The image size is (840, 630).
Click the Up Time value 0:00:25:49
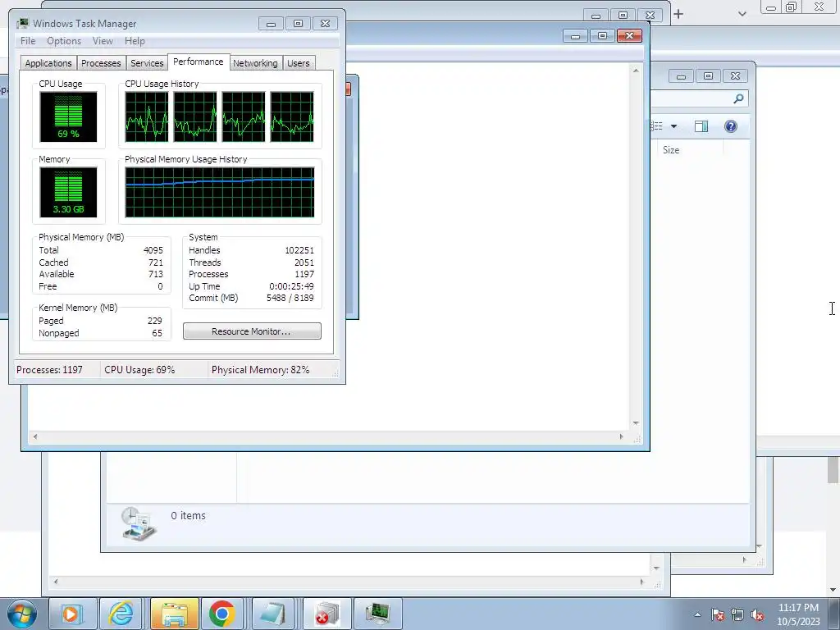(291, 286)
